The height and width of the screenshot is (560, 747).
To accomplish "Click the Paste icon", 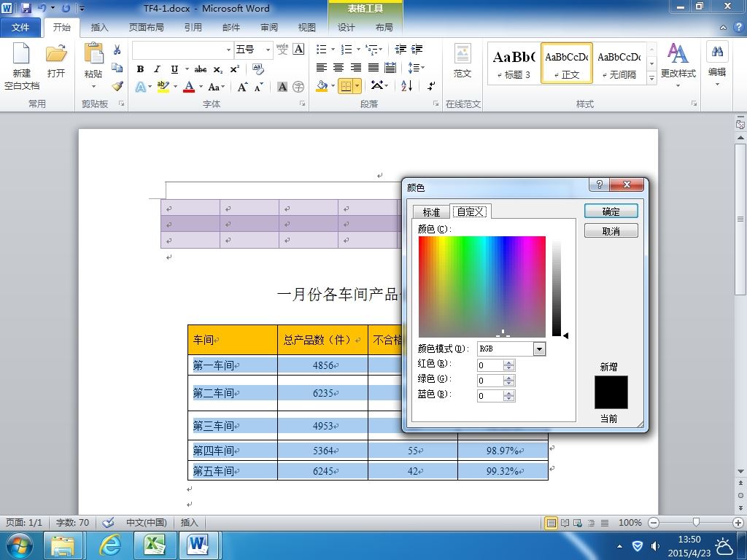I will click(x=93, y=52).
